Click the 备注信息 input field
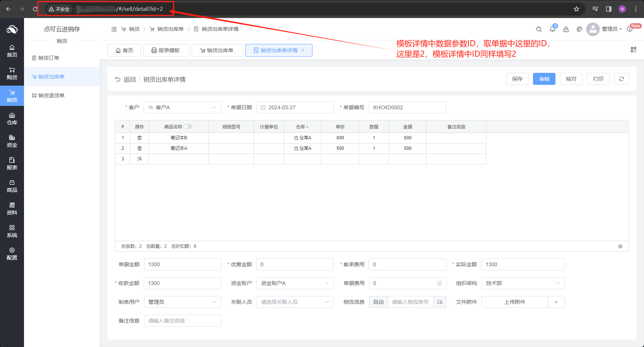 coord(183,321)
